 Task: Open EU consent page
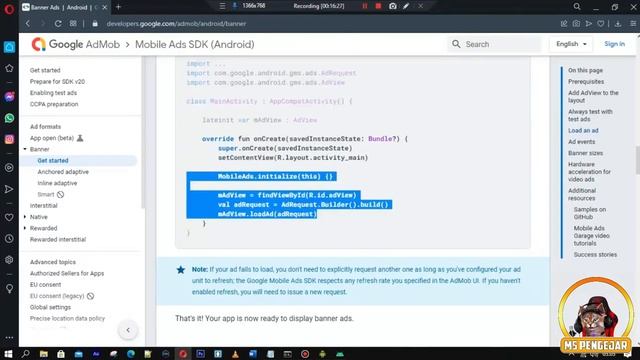coord(45,284)
